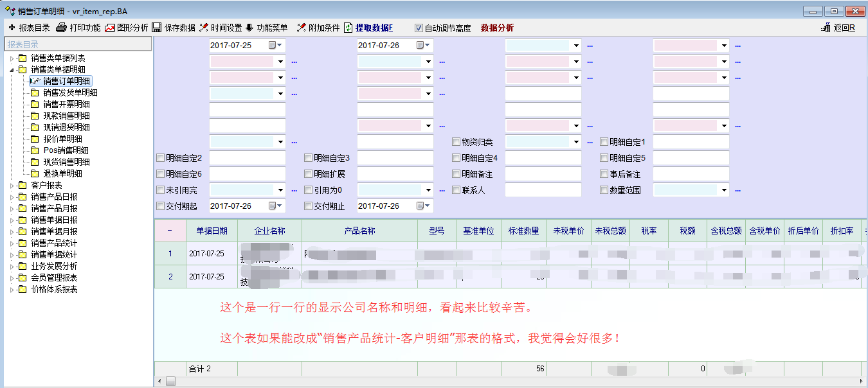Open 打印功能 printer icon

click(62, 28)
